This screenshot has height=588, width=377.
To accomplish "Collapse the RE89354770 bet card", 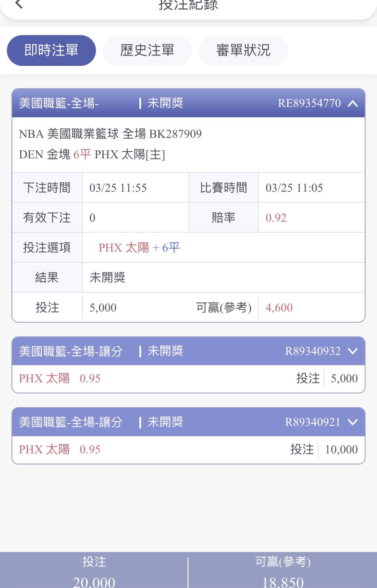I will click(x=353, y=103).
